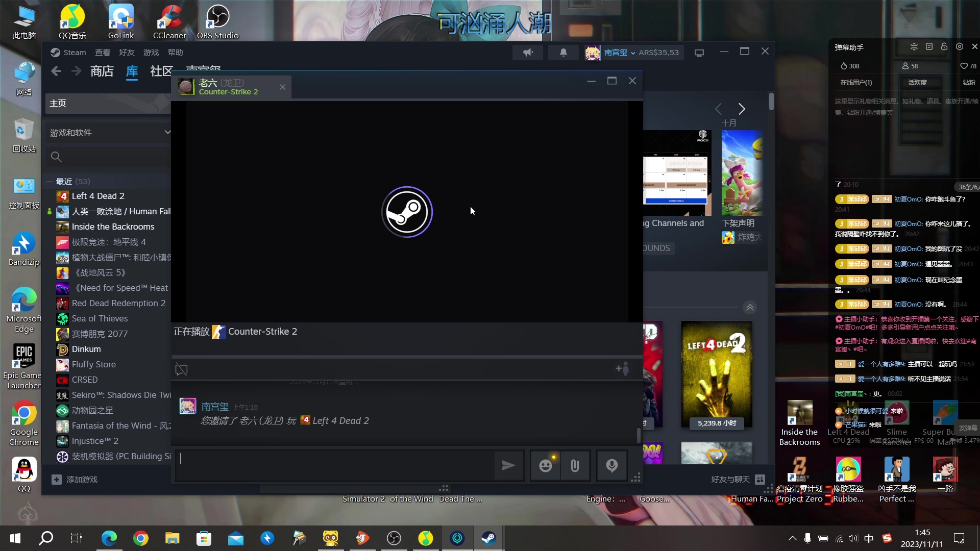Go forward with the Steam forward arrow
The width and height of the screenshot is (980, 551).
76,71
